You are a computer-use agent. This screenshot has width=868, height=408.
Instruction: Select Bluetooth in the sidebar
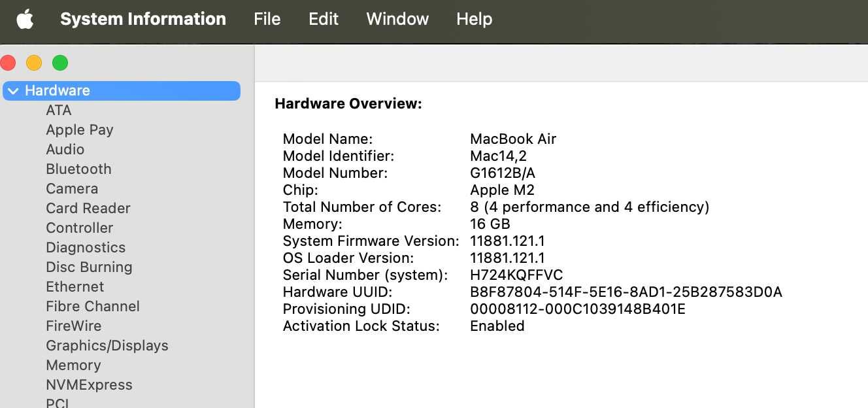coord(78,169)
